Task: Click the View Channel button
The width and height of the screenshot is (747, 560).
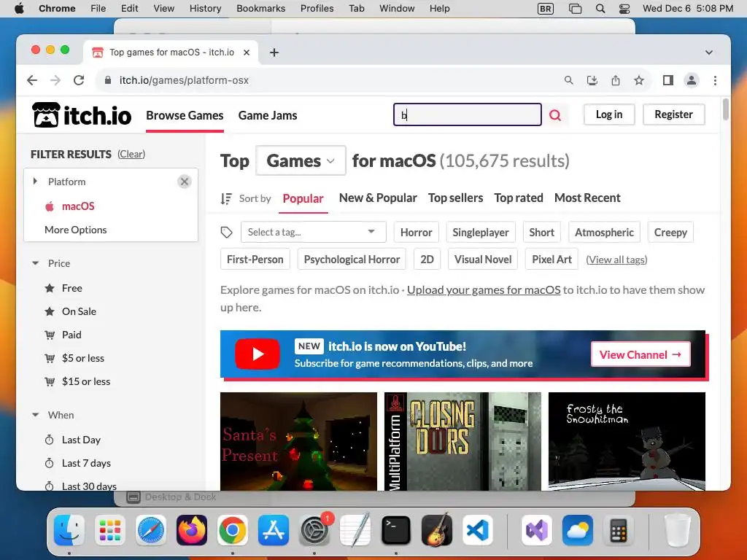Action: [640, 355]
